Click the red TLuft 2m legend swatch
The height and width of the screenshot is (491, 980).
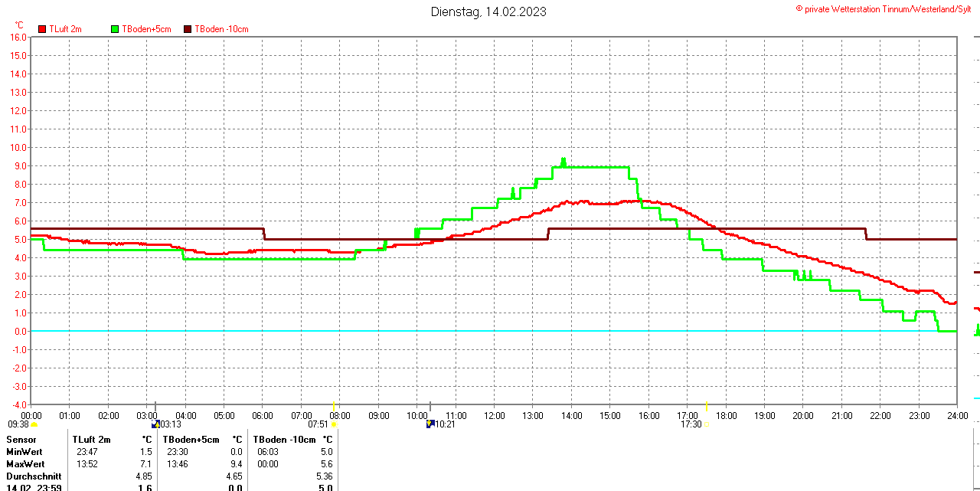click(42, 29)
